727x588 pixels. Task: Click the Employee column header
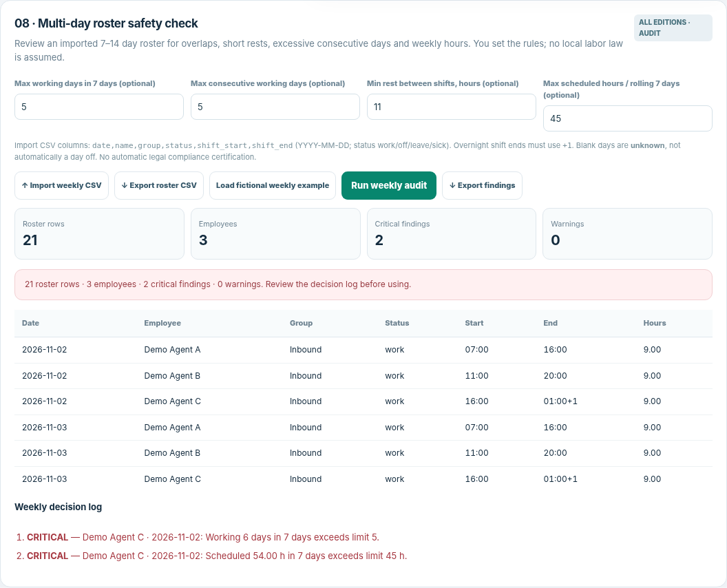coord(162,323)
